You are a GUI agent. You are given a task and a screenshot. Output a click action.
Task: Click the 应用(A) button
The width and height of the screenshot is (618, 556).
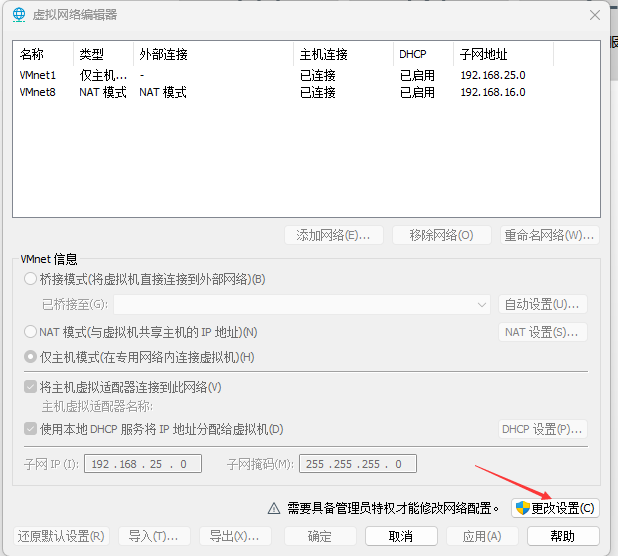coord(482,536)
